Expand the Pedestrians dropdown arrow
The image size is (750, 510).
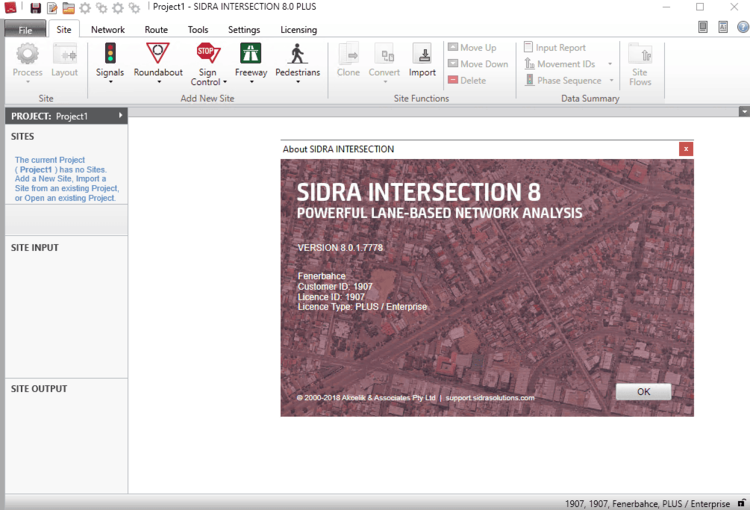click(x=297, y=82)
